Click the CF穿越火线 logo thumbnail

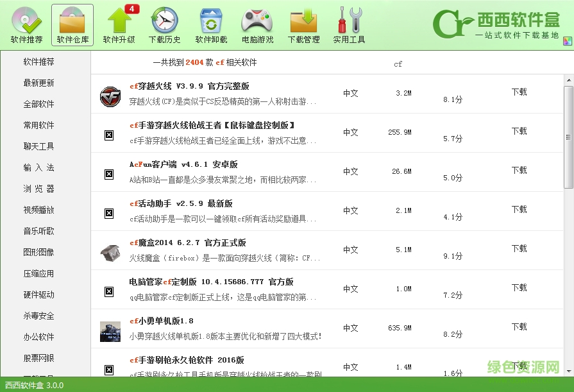coord(109,98)
